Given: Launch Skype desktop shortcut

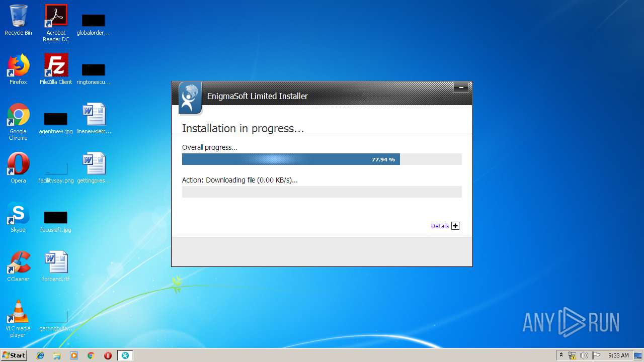Looking at the screenshot, I should point(18,217).
